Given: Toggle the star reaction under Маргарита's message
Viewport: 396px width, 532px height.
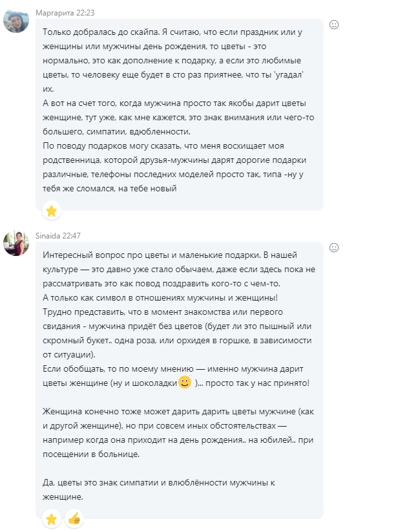Looking at the screenshot, I should coord(51,210).
